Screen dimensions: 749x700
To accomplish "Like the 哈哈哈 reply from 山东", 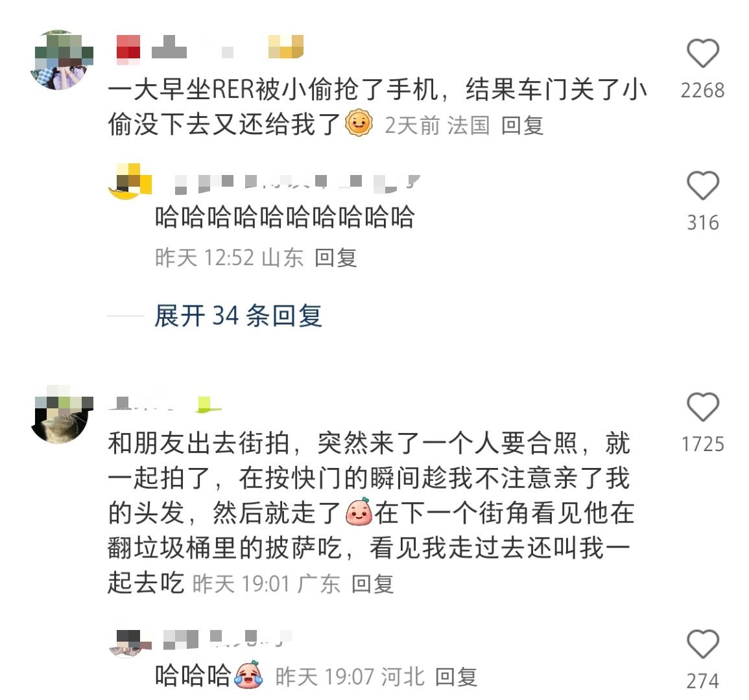I will pos(703,185).
